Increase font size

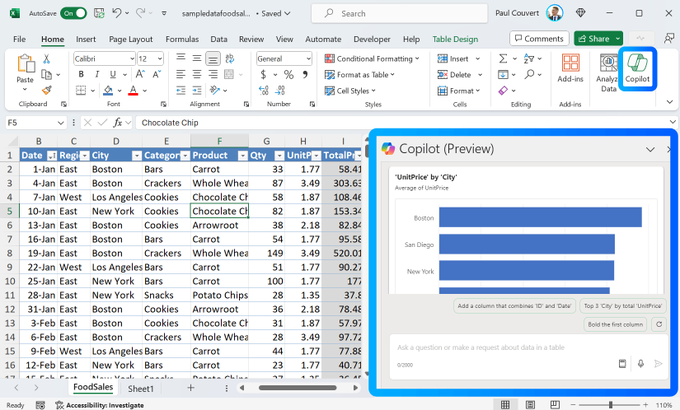(141, 75)
